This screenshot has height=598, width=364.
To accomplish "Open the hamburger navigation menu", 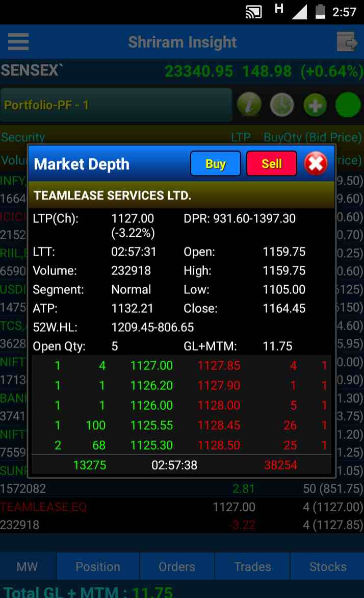I will click(18, 41).
